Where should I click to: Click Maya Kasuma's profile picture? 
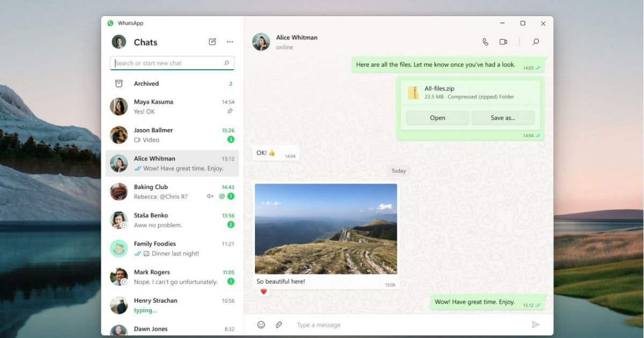pyautogui.click(x=119, y=106)
